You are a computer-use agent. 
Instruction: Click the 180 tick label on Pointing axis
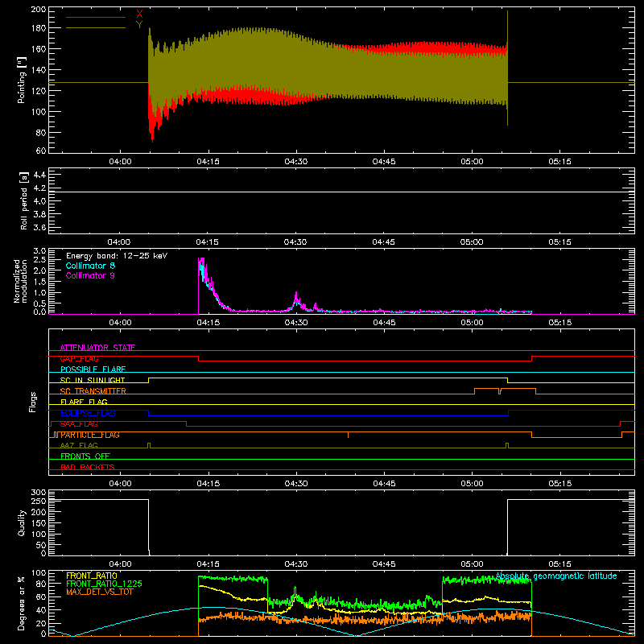click(x=38, y=28)
